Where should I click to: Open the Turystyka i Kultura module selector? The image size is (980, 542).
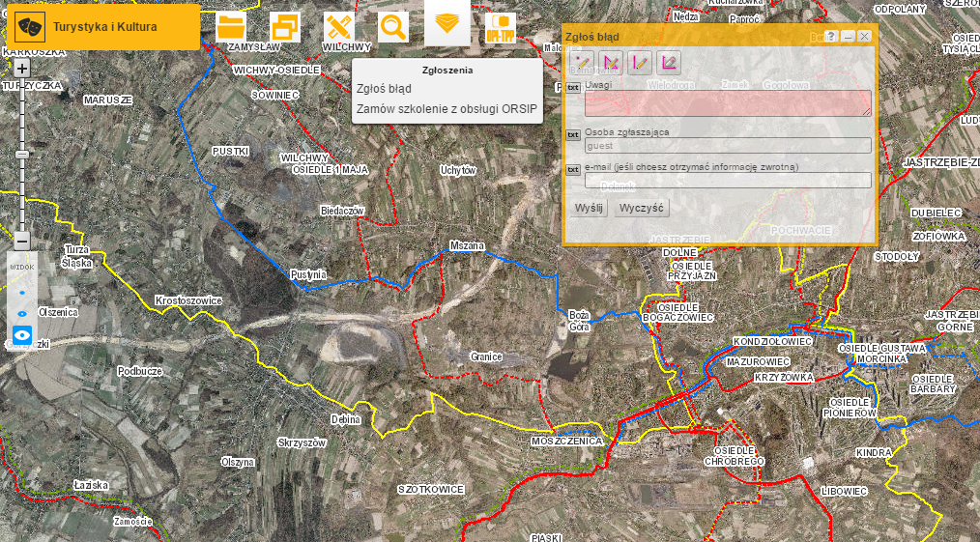point(103,27)
